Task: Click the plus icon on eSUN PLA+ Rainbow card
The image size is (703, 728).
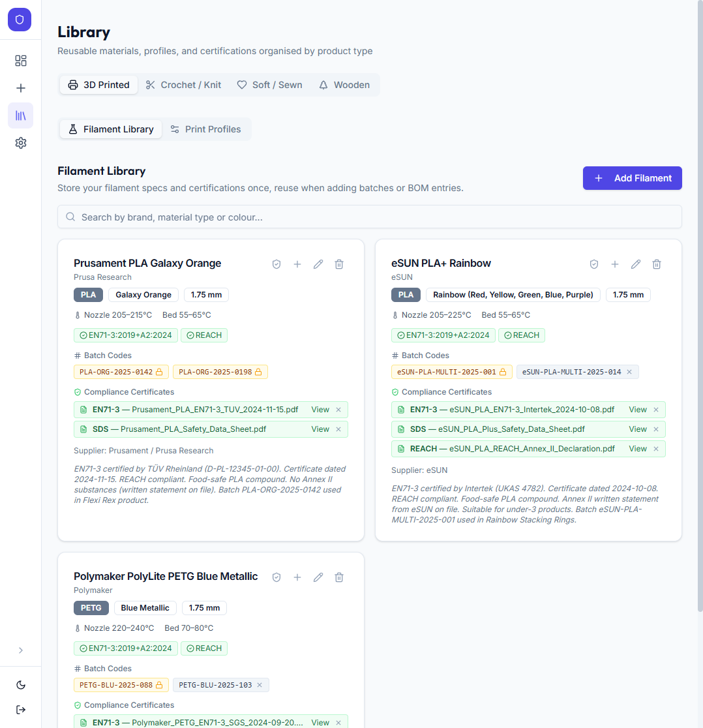Action: pos(615,264)
